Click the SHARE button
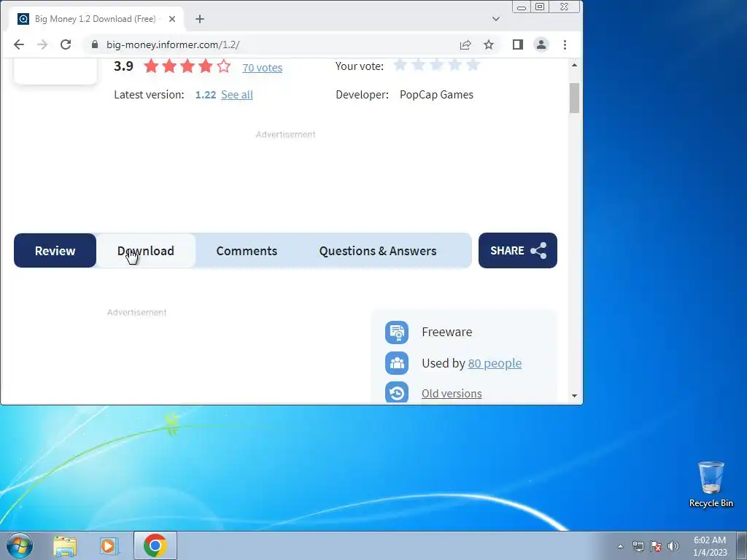This screenshot has width=747, height=560. click(518, 251)
